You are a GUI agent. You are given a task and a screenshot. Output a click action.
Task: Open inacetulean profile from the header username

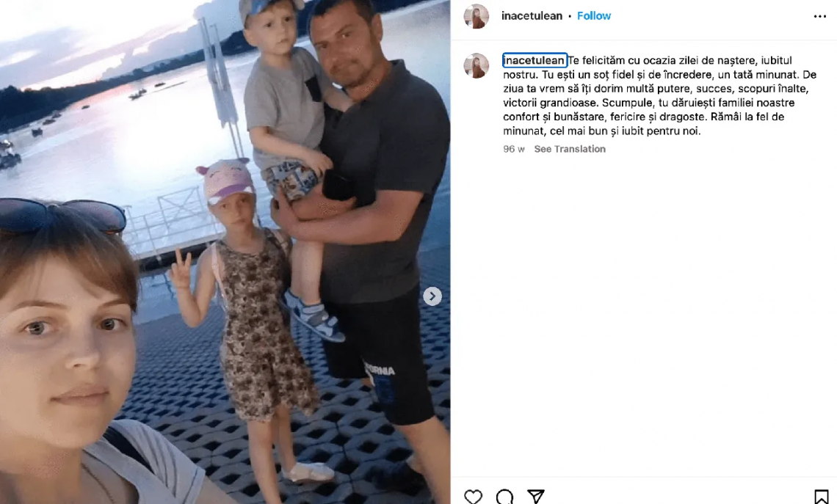pyautogui.click(x=532, y=16)
